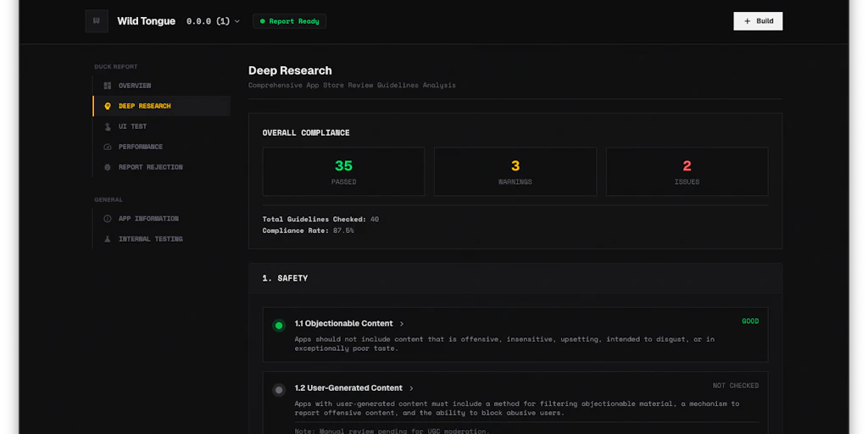
Task: Click green status indicator for Objectionable Content
Action: point(279,325)
